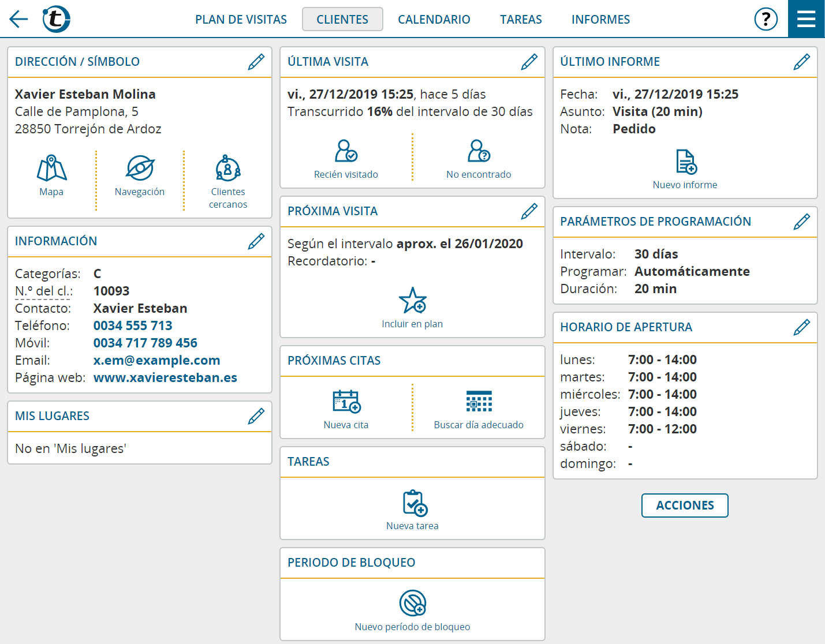Create a Nueva tarea task

click(415, 503)
